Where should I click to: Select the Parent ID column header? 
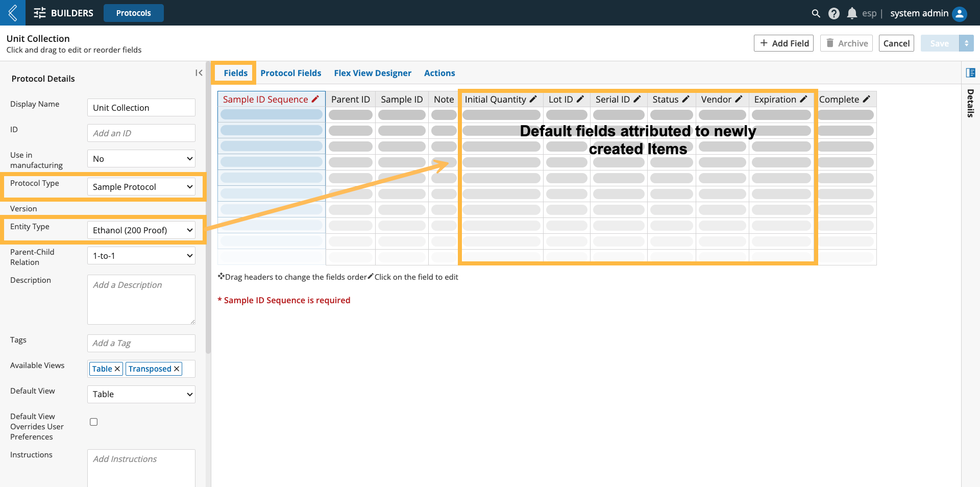click(351, 99)
